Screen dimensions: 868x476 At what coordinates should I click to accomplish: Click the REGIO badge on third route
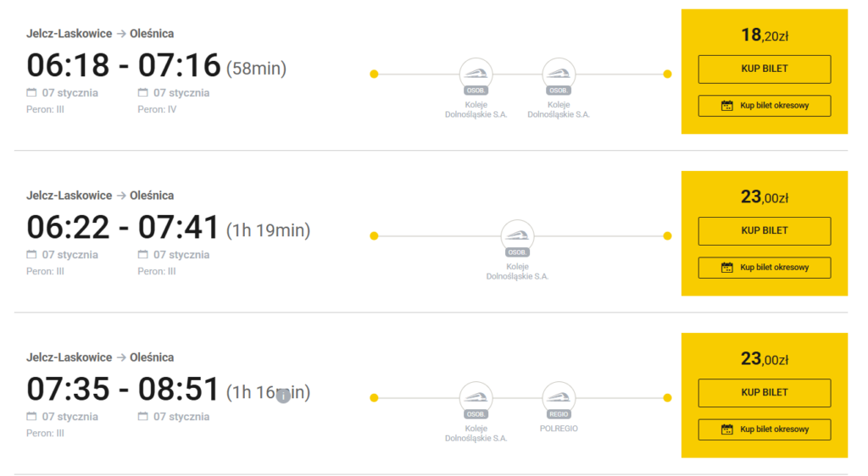tap(559, 414)
